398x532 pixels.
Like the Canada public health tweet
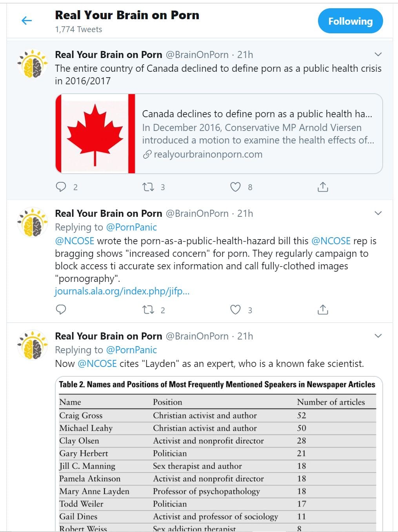[235, 187]
